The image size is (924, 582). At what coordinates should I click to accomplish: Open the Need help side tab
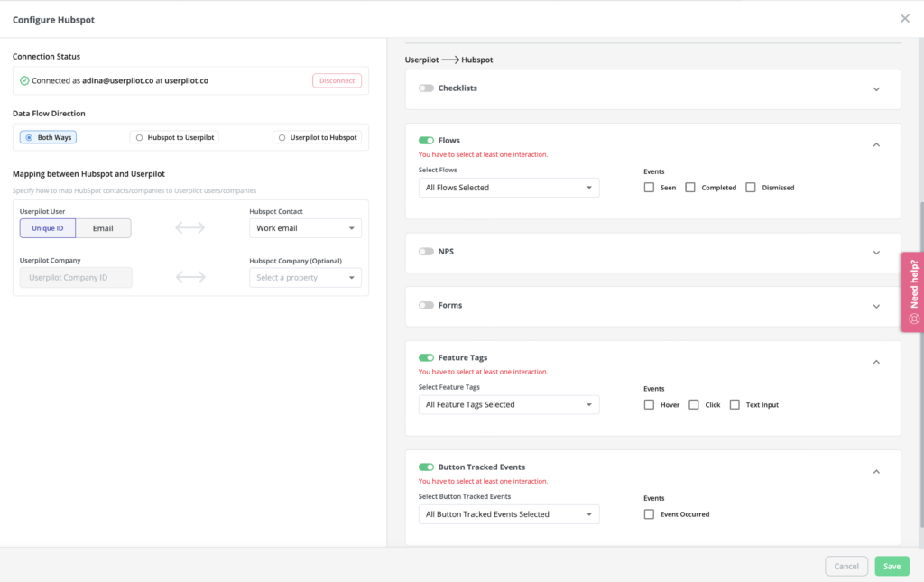913,292
